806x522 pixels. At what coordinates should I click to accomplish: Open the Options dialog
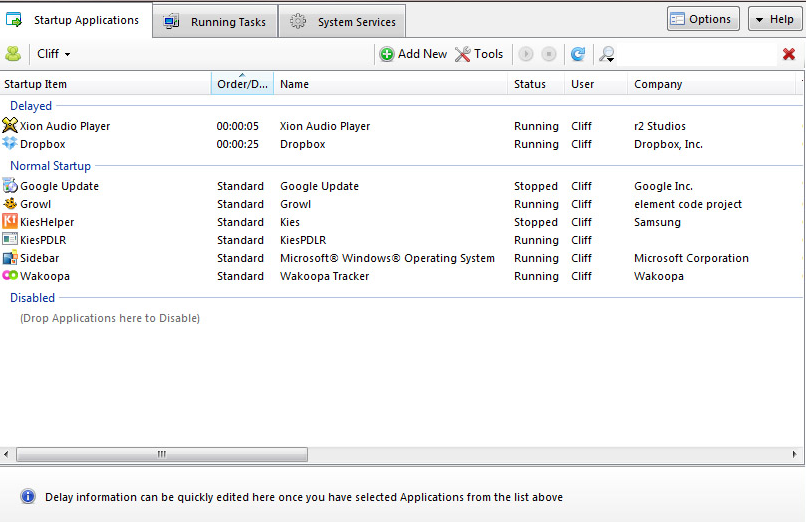[703, 19]
